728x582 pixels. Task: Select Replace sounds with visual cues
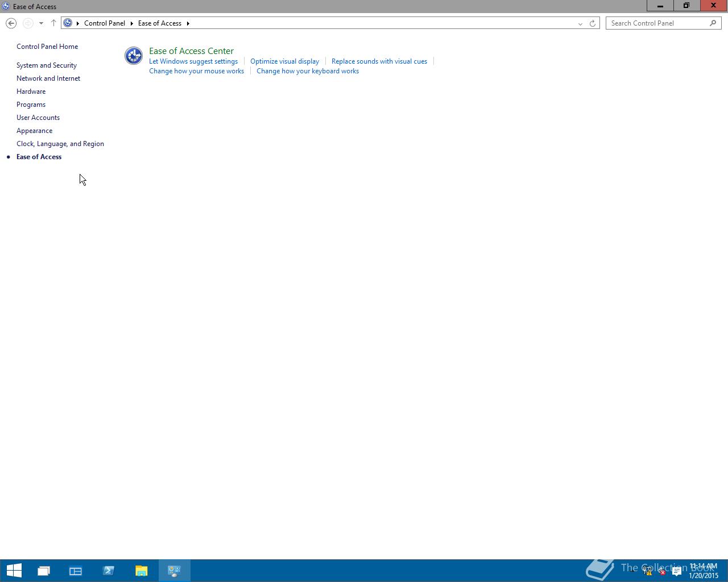click(379, 61)
